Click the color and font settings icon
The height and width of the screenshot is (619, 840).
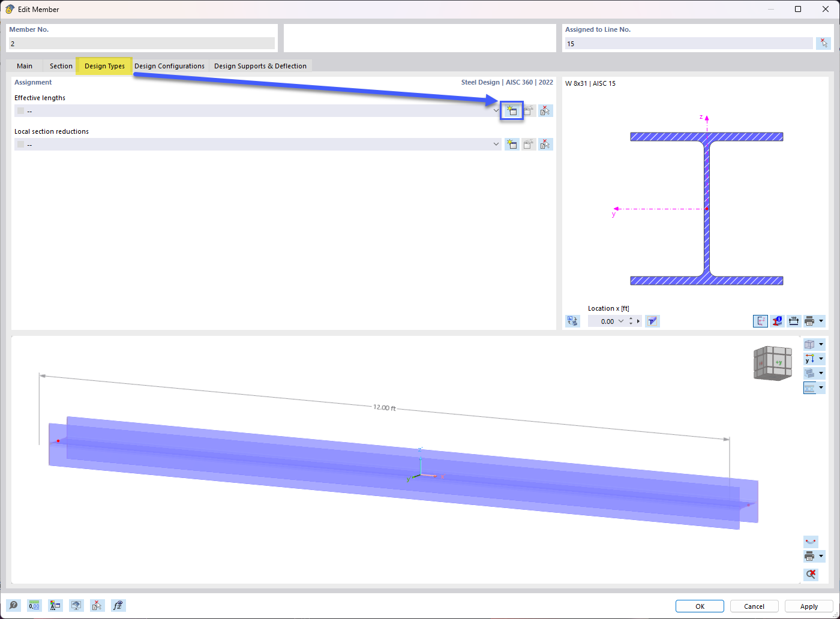(55, 605)
